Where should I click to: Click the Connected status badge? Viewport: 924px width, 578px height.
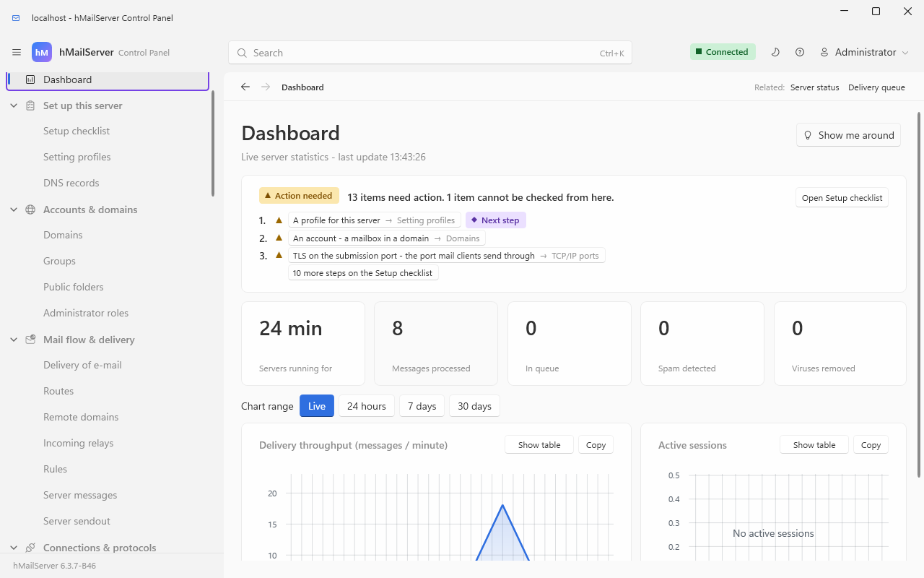tap(723, 52)
